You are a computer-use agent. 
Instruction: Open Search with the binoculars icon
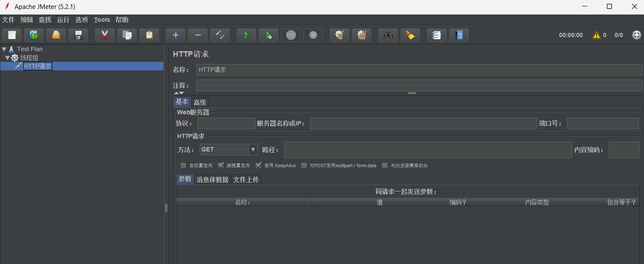[x=388, y=35]
